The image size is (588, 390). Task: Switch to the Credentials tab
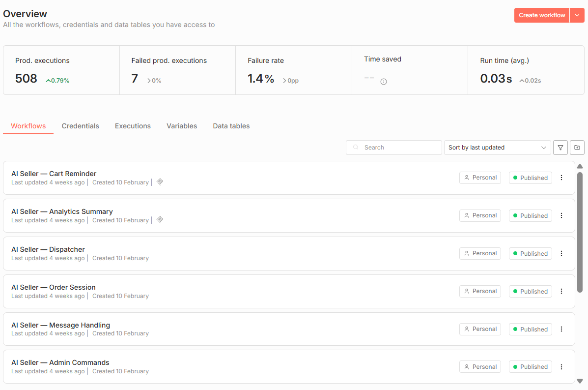80,126
